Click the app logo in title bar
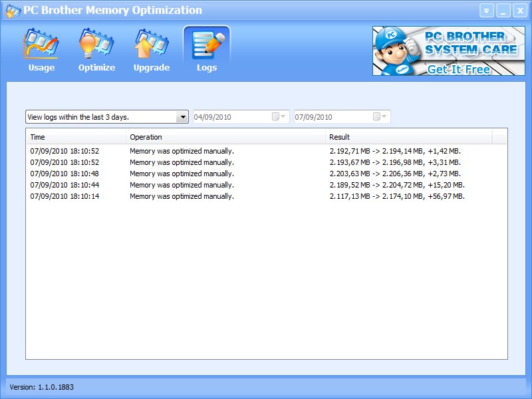This screenshot has width=532, height=399. [13, 11]
